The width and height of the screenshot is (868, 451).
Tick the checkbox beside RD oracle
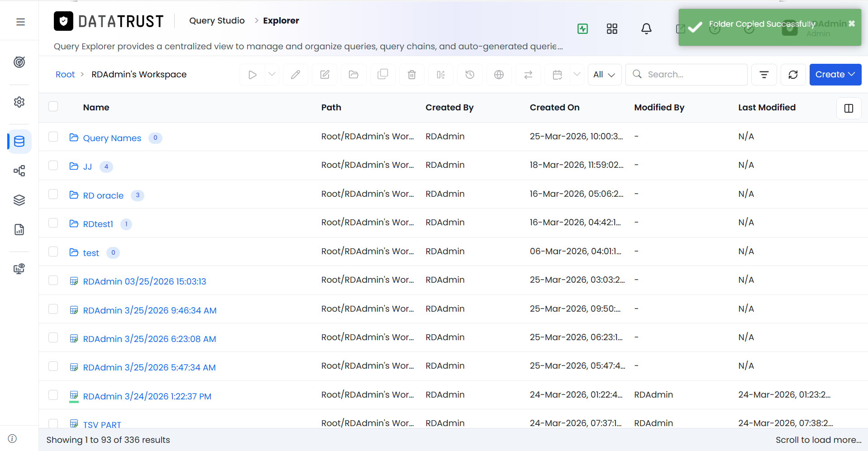coord(53,194)
